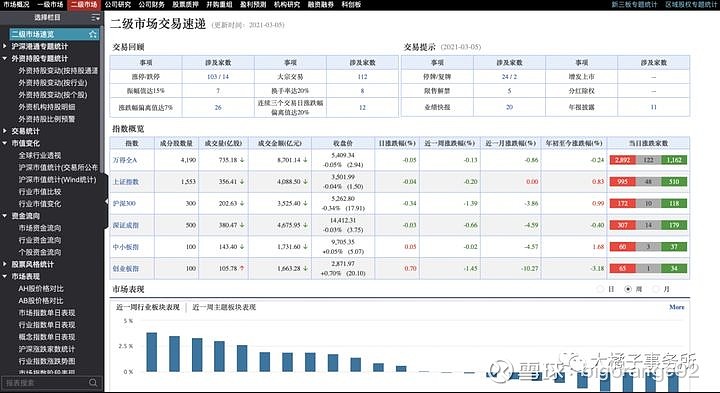720x393 pixels.
Task: Open 融资融券 top menu tab
Action: pyautogui.click(x=321, y=5)
